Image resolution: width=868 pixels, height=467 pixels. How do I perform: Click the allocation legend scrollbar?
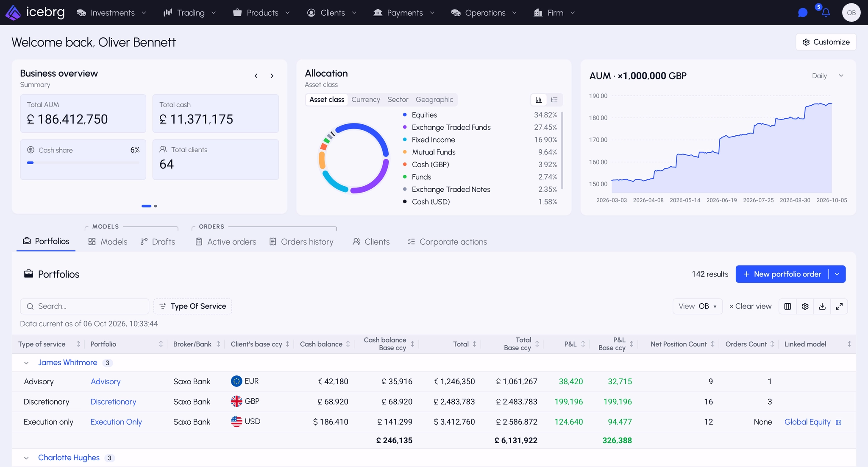[x=562, y=151]
